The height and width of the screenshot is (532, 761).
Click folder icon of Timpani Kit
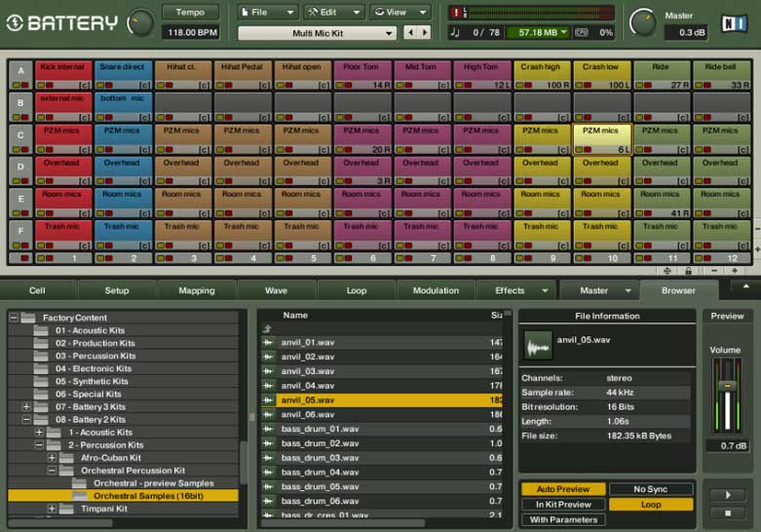pyautogui.click(x=66, y=509)
